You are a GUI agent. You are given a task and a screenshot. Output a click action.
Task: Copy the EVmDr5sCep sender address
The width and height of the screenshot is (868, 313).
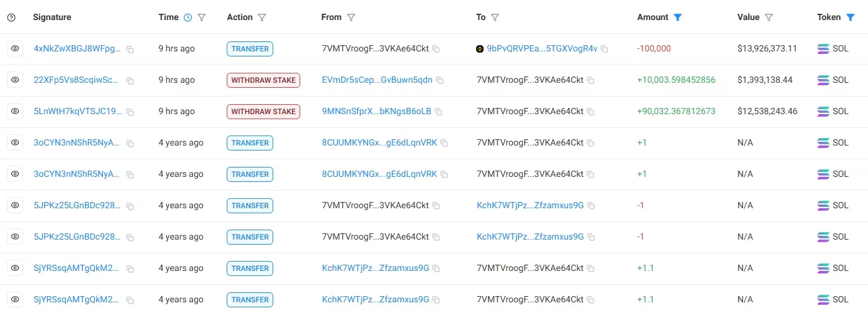(440, 80)
